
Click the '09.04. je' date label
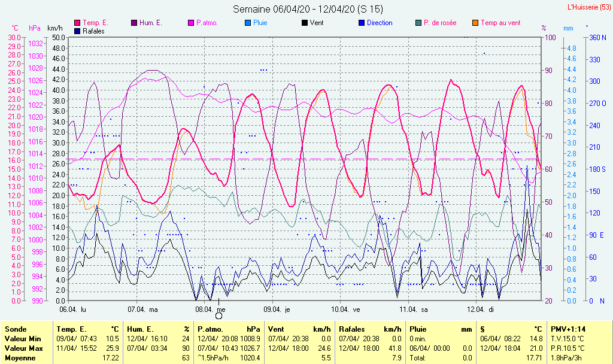[x=277, y=310]
